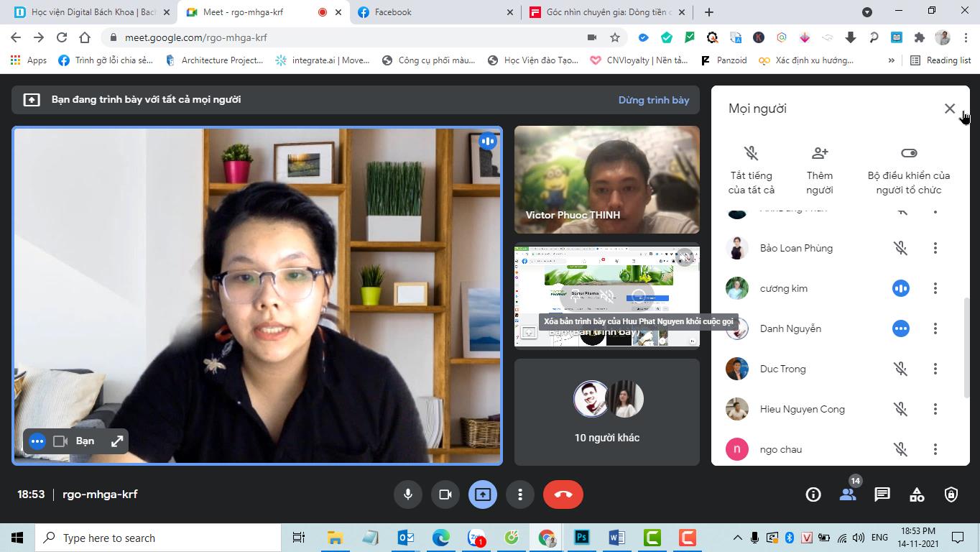Open Chrome extensions puzzle icon
Image resolution: width=980 pixels, height=552 pixels.
920,37
